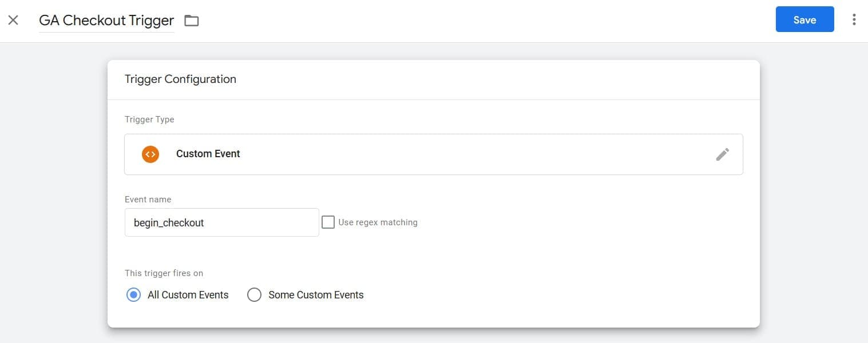Save the GA Checkout Trigger
Screen dimensions: 868x343
(x=804, y=19)
